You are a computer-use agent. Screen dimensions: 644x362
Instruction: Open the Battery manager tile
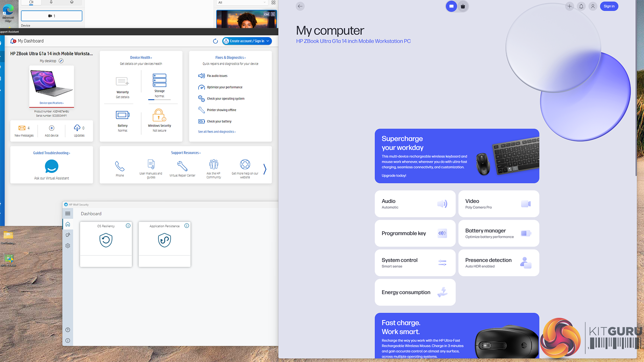[498, 233]
